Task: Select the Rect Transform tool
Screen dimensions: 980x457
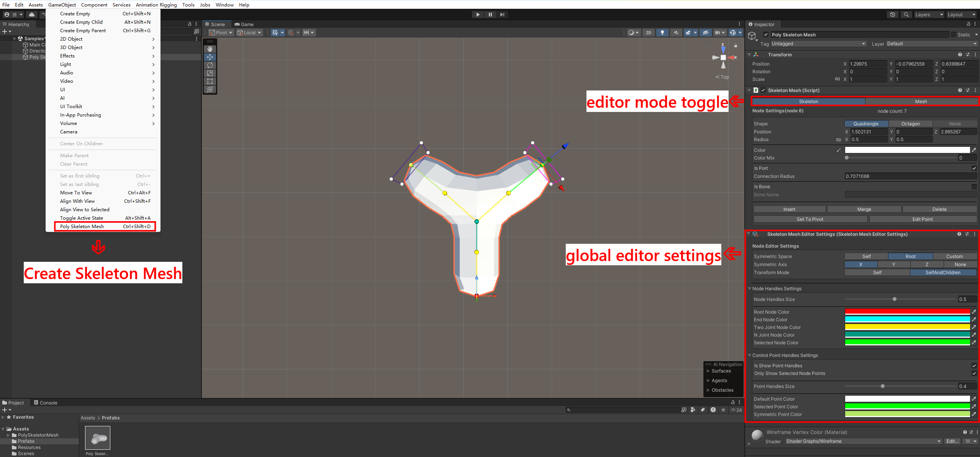Action: 210,81
